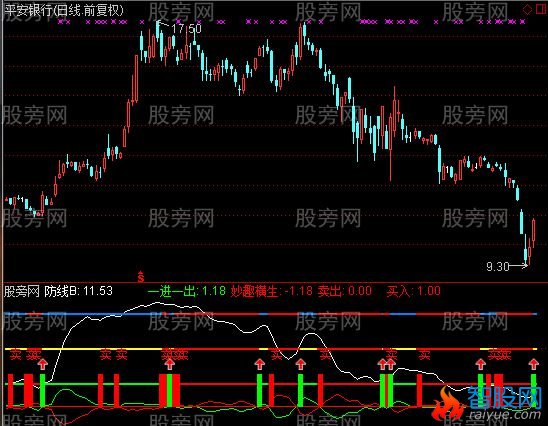Click the 9.30 low price label
The height and width of the screenshot is (426, 548).
pos(498,267)
